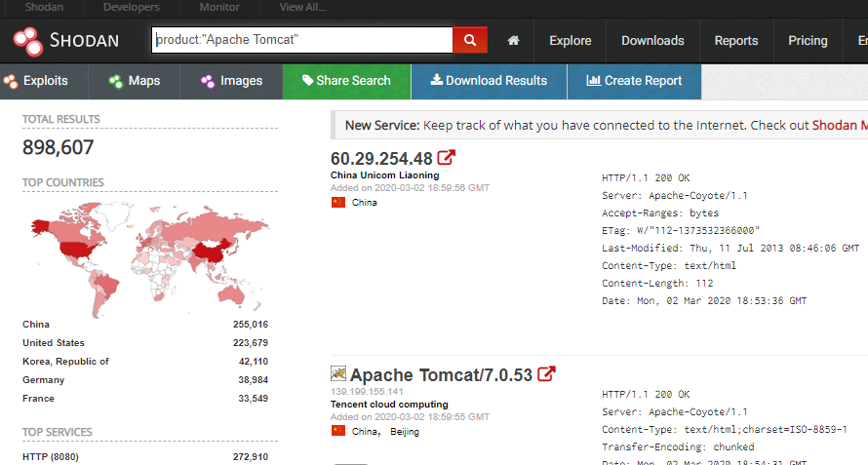This screenshot has width=868, height=465.
Task: Click the red search magnifier button
Action: [x=469, y=40]
